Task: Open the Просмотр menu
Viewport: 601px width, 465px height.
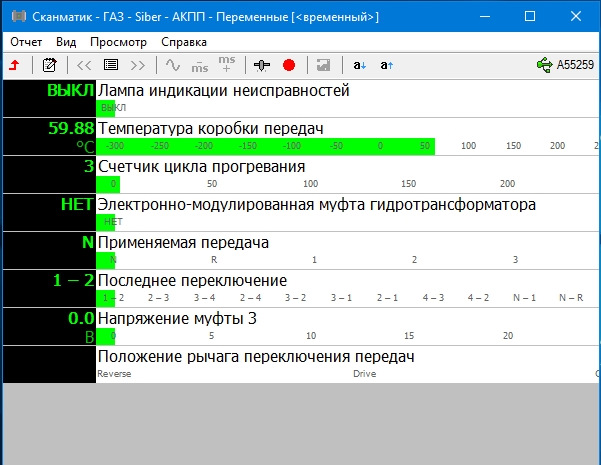Action: tap(118, 42)
